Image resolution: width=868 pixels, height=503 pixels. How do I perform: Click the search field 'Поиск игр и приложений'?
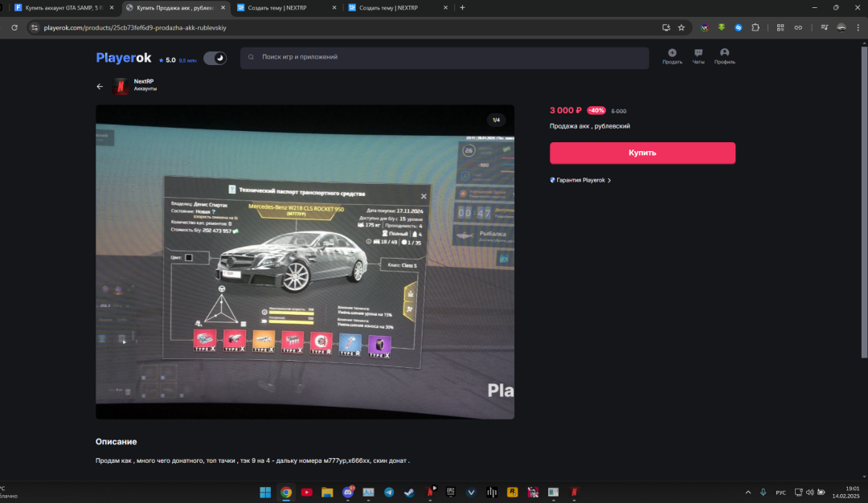[444, 58]
